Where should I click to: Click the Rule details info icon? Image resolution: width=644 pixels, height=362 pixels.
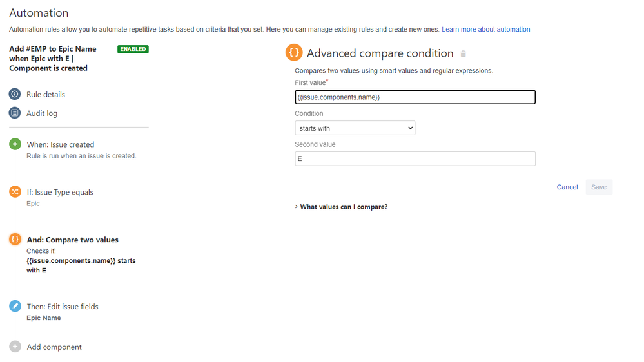coord(15,94)
